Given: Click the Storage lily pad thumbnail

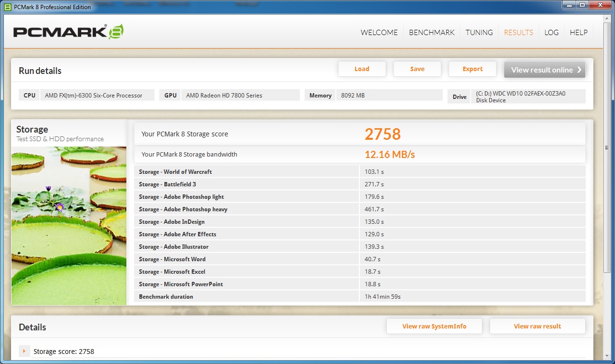Looking at the screenshot, I should (69, 226).
